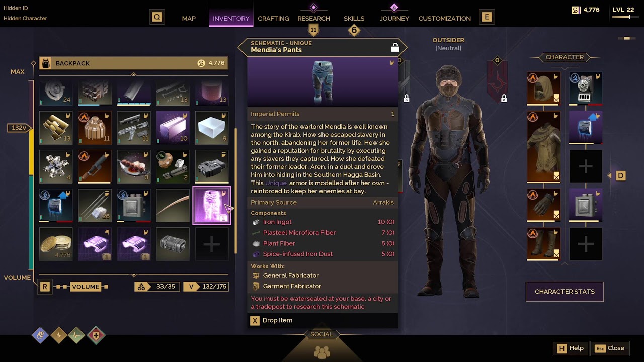Expand the Character panel header
Screen dimensions: 644x362
coord(565,57)
